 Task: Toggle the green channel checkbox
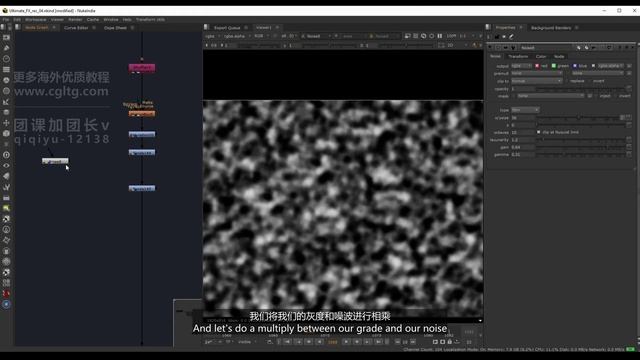554,66
